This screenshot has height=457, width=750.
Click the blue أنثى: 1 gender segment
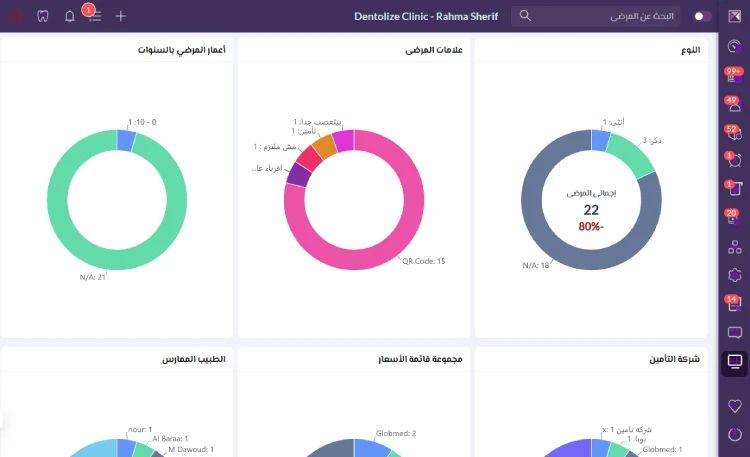(601, 141)
